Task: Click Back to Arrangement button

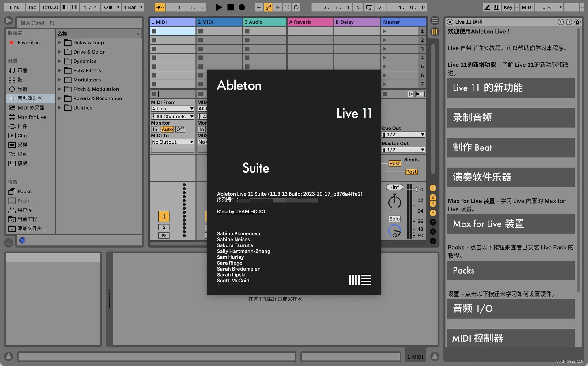Action: pos(420,94)
